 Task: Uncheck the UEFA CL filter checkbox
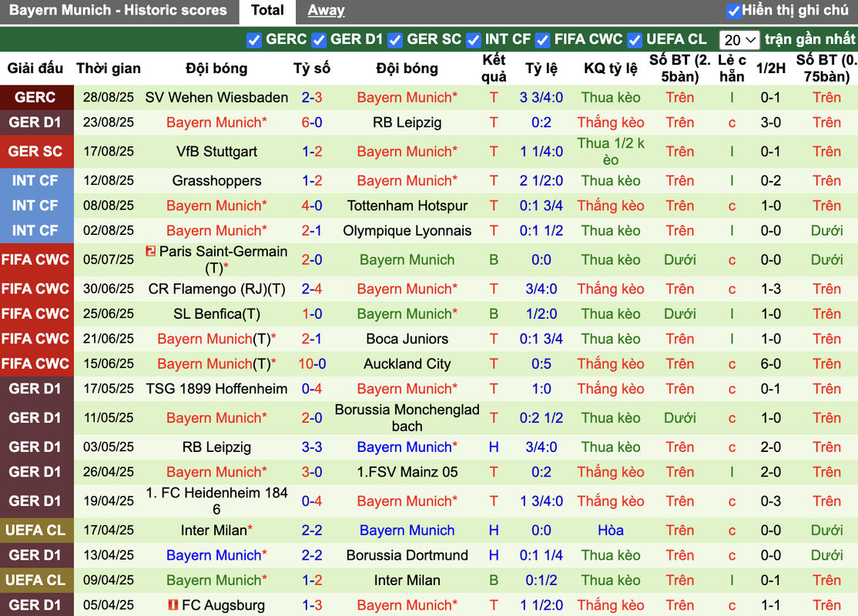point(635,40)
